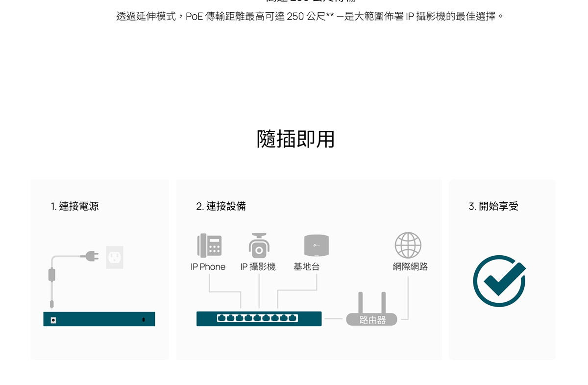Click the power adapter brick on cable
The image size is (588, 385).
point(51,274)
